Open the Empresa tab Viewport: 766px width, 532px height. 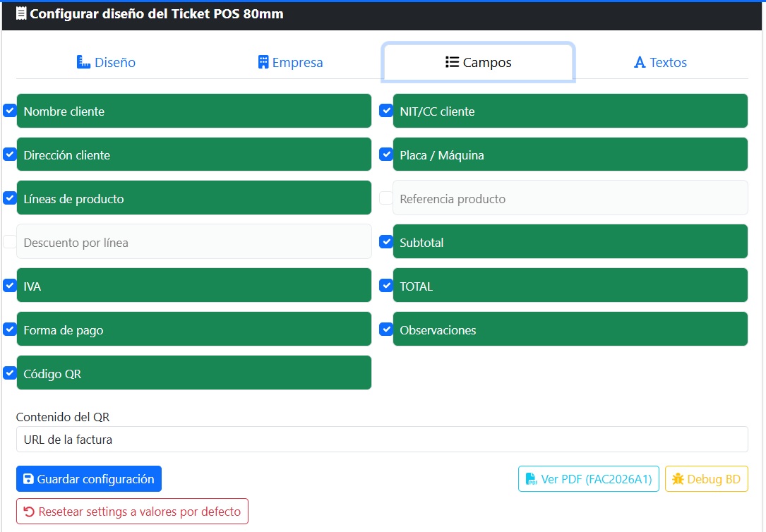tap(290, 62)
